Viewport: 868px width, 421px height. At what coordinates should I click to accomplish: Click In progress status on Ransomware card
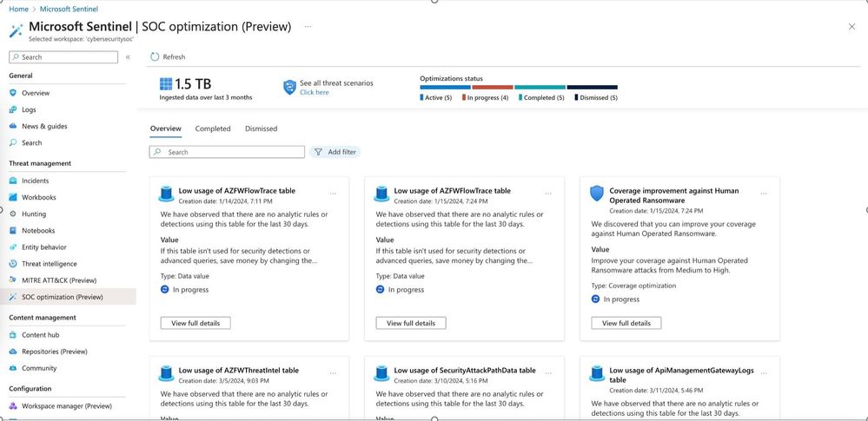[x=615, y=299]
